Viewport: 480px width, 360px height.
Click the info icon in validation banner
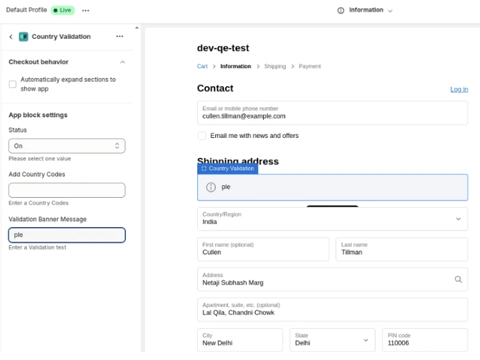[211, 187]
